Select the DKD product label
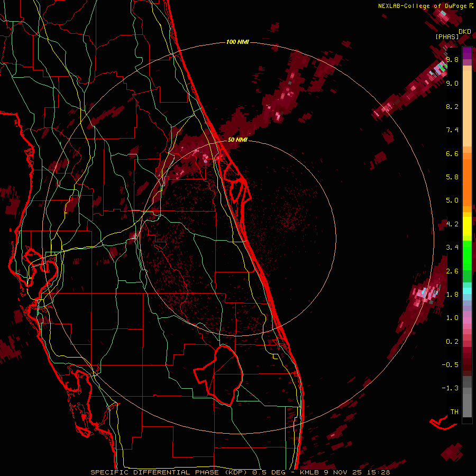Screen dimensions: 476x476 (465, 32)
